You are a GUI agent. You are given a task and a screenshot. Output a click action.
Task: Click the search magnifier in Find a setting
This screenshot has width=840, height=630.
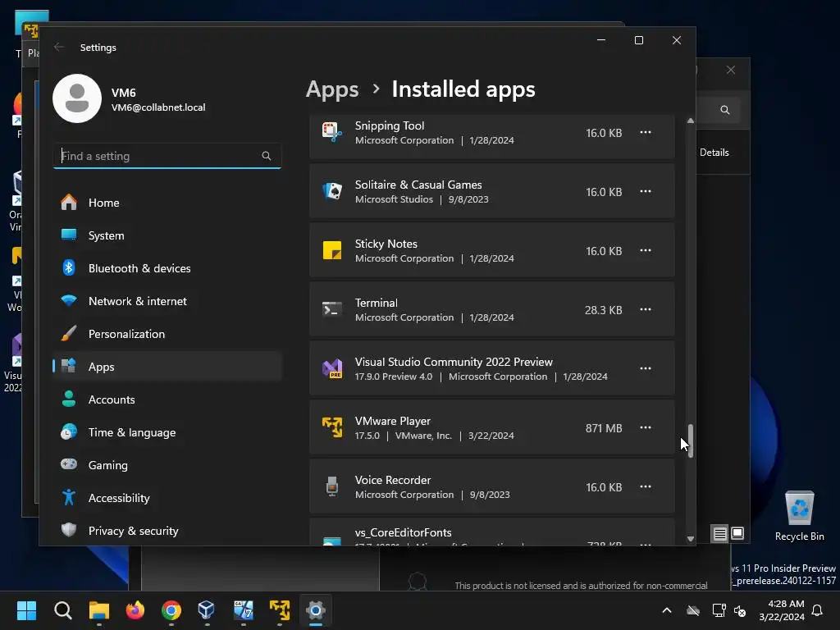click(x=267, y=156)
